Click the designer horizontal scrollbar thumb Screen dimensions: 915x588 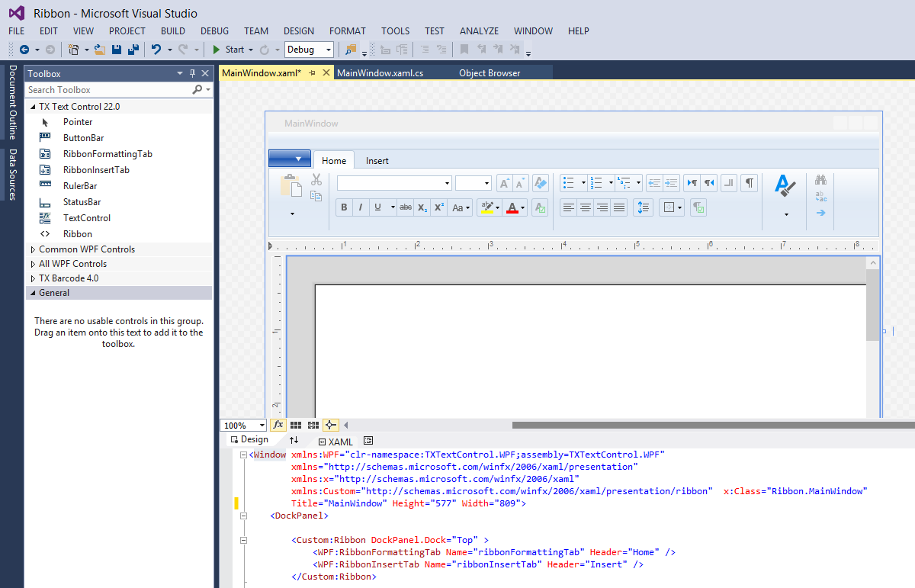click(713, 426)
